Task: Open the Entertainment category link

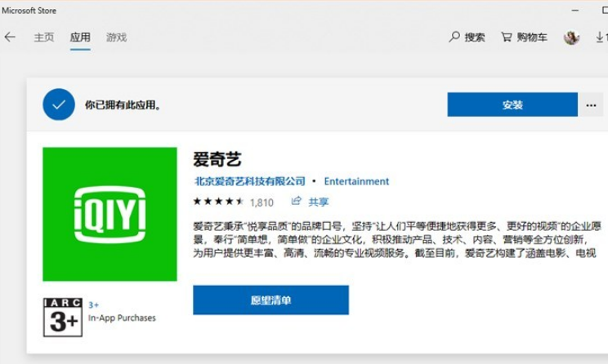Action: pyautogui.click(x=356, y=181)
